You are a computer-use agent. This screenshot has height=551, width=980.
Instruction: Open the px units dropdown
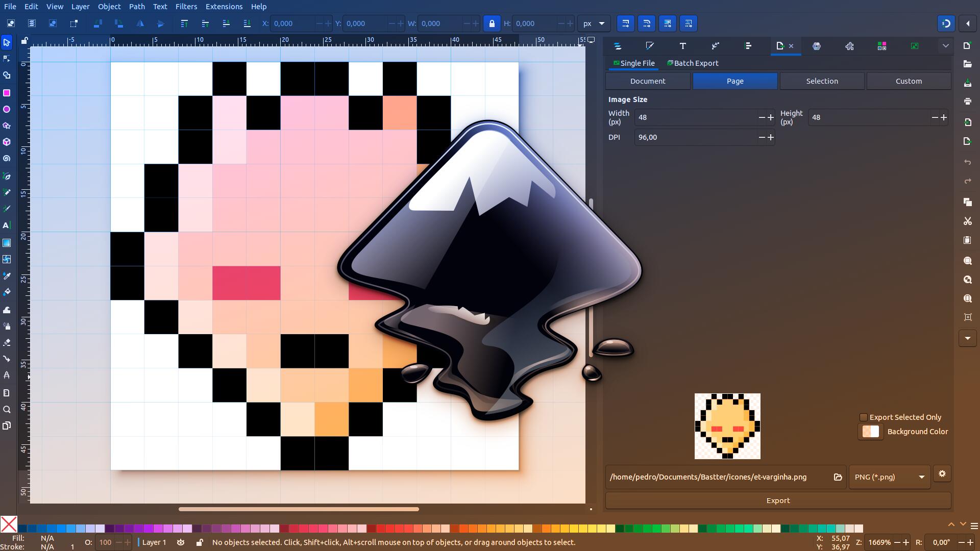tap(594, 23)
